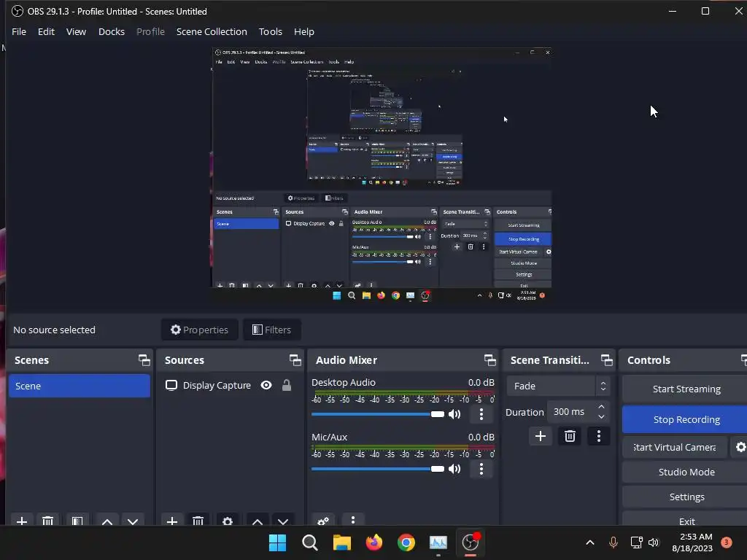Add a configurable transition plus icon
The height and width of the screenshot is (560, 747).
tap(541, 436)
